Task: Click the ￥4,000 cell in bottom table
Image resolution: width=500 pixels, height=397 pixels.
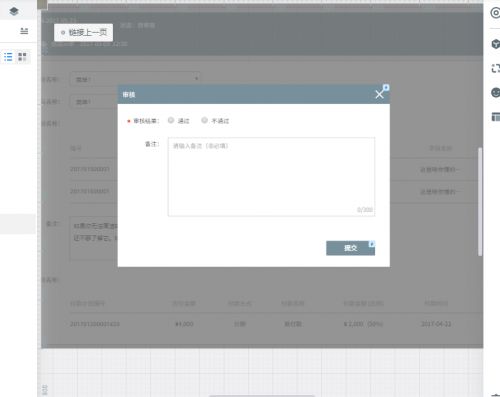Action: 184,324
